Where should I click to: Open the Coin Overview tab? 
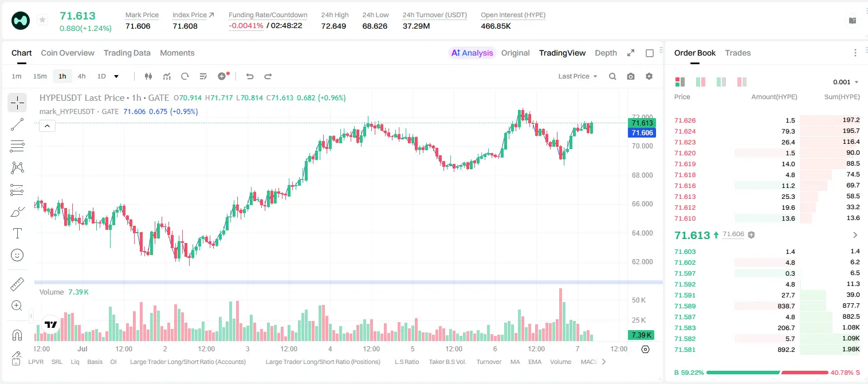pos(68,53)
